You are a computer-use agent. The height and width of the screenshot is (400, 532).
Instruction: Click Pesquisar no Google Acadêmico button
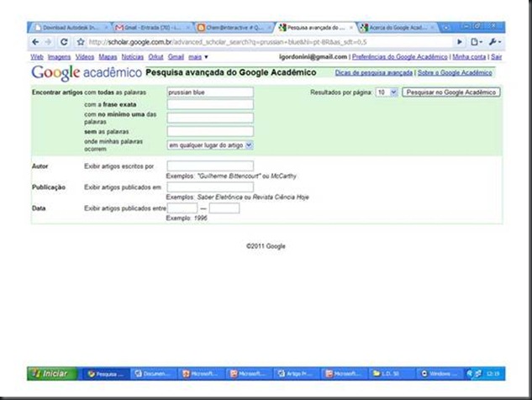point(451,92)
